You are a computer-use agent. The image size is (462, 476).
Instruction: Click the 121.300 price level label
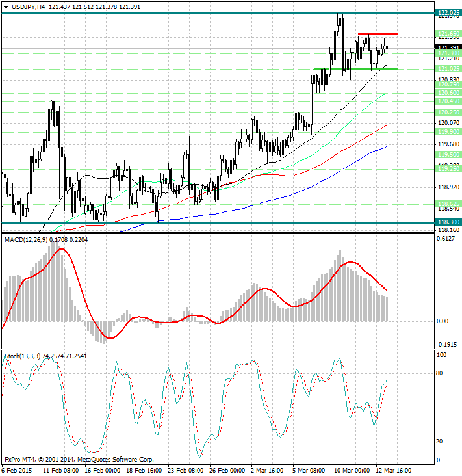point(448,53)
